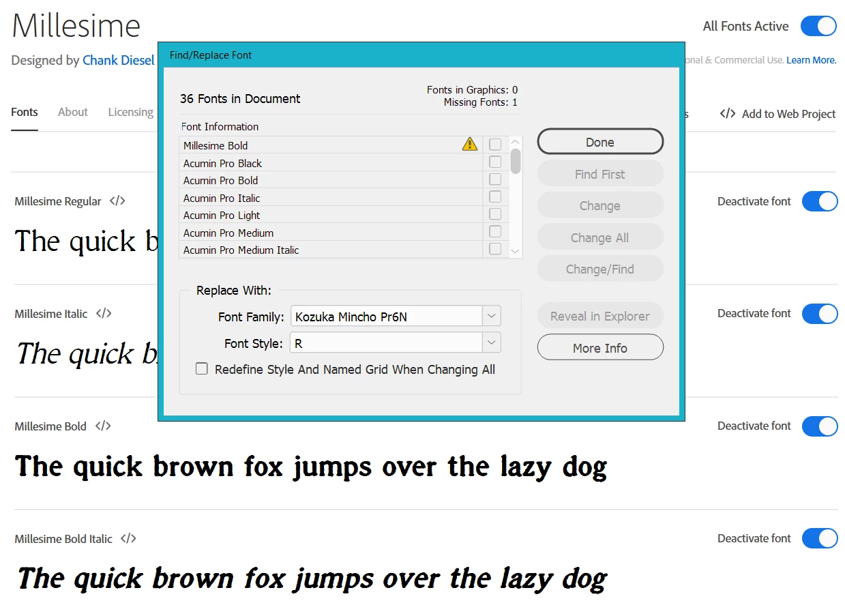Image resolution: width=845 pixels, height=616 pixels.
Task: Click the Missing Fonts: 1 text
Action: [x=481, y=102]
